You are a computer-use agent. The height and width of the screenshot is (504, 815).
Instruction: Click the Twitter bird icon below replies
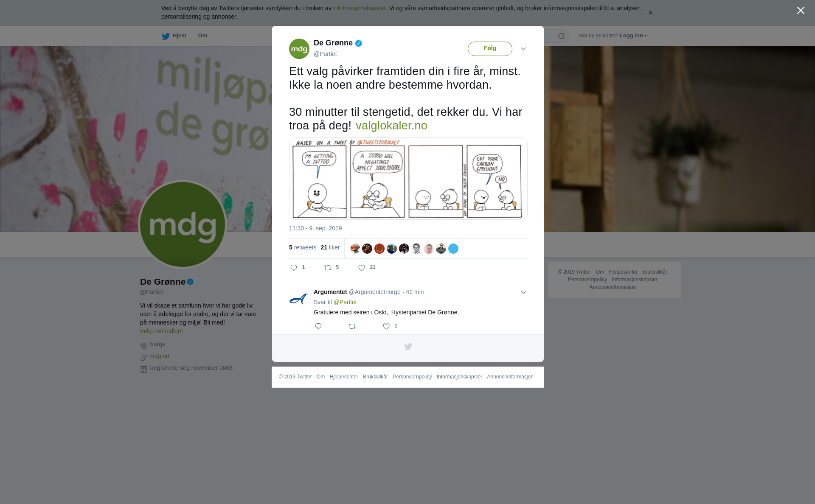(408, 347)
